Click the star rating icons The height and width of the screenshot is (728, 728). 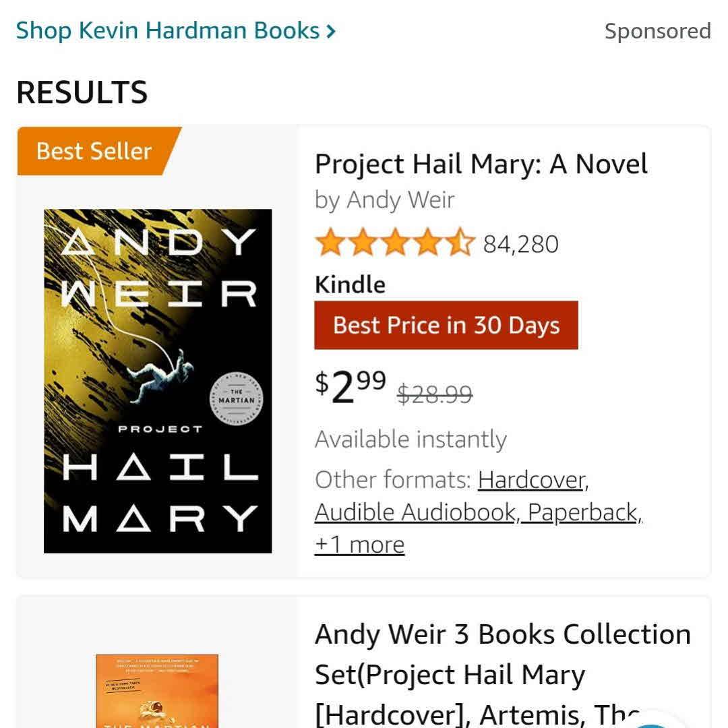395,243
